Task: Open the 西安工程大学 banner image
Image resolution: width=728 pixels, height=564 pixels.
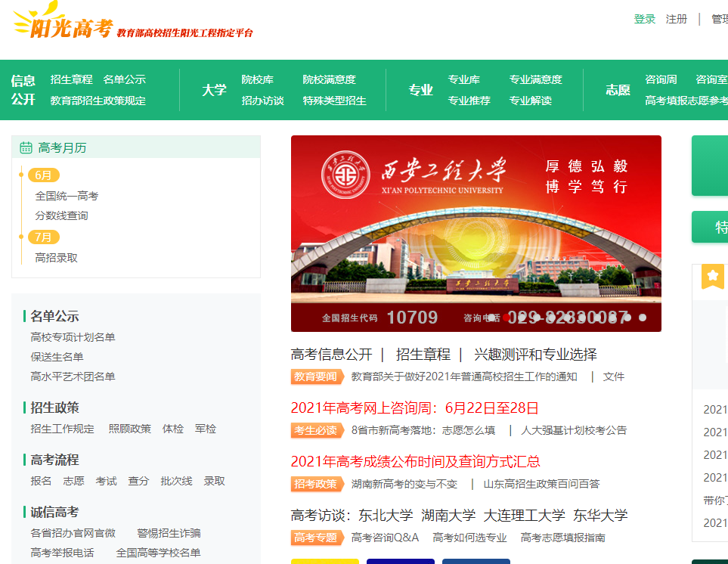Action: pyautogui.click(x=476, y=234)
